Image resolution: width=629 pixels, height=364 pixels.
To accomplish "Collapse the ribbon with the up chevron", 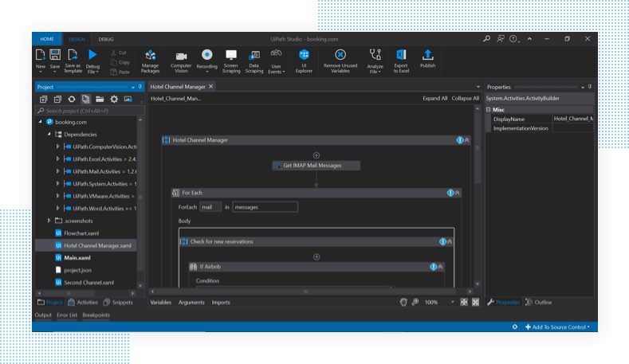I will coord(529,39).
